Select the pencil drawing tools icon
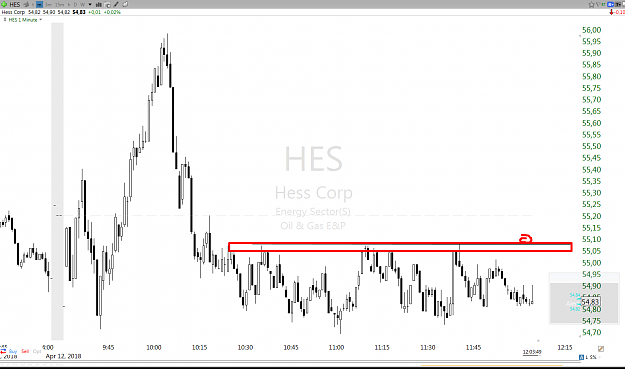Image resolution: width=625 pixels, height=369 pixels. pyautogui.click(x=116, y=5)
